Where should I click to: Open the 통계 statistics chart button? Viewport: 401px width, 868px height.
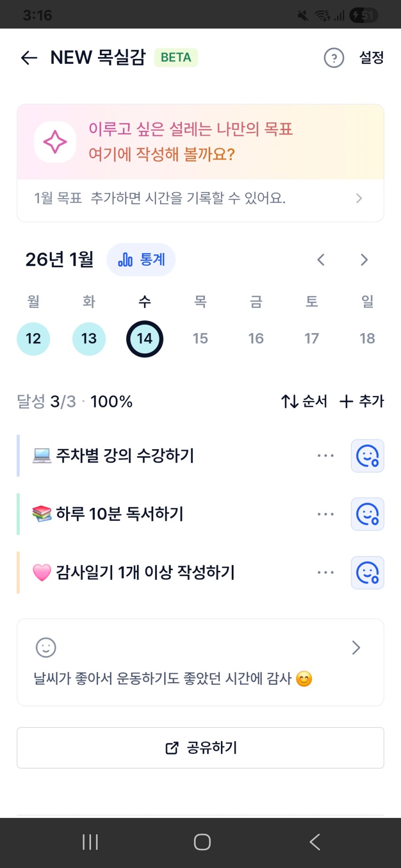click(141, 260)
